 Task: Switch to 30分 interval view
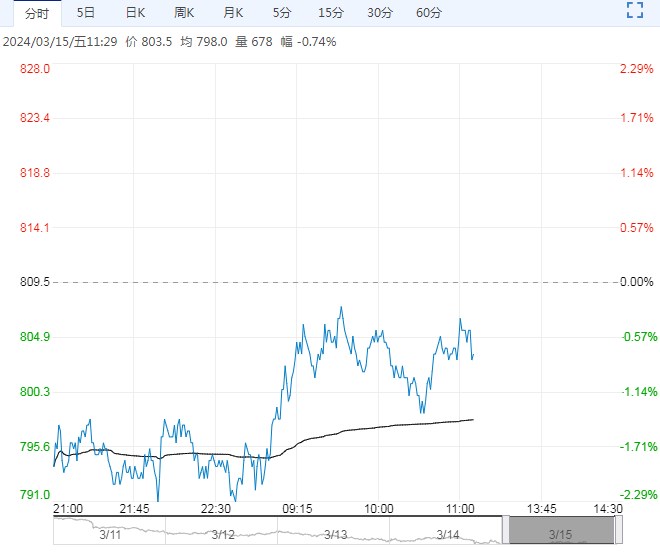coord(380,13)
